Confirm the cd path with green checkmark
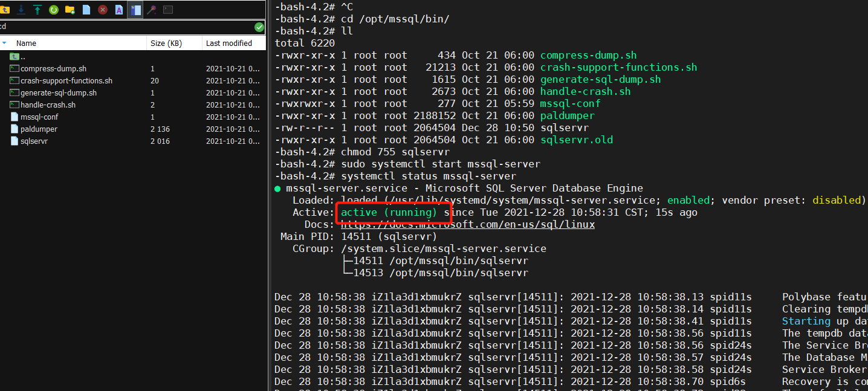 pos(259,27)
